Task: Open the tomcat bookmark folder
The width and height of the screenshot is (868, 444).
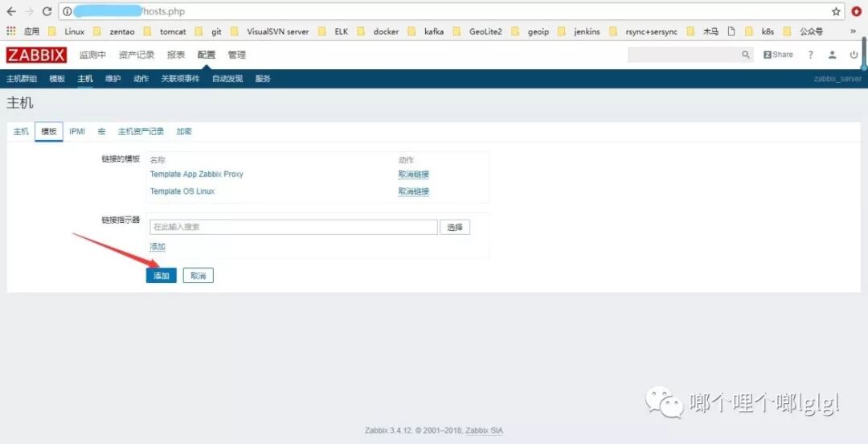Action: 165,31
